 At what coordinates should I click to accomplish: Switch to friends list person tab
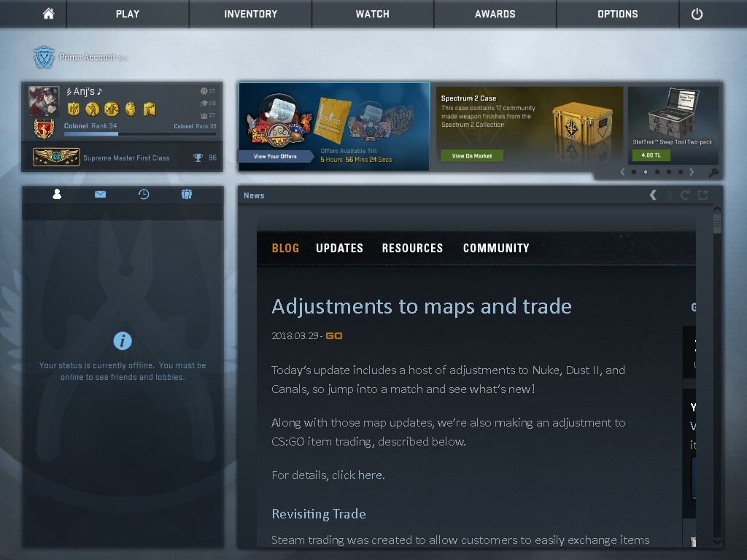pyautogui.click(x=57, y=194)
